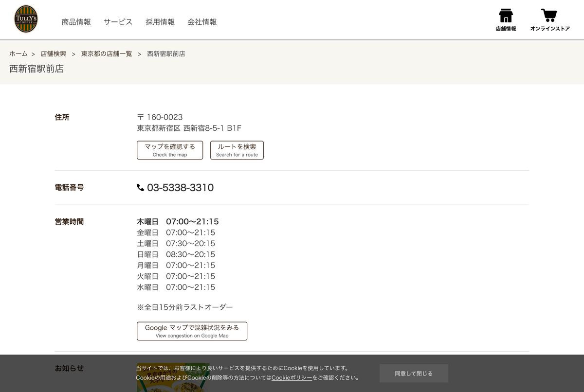584x392 pixels.
Task: Click the 水曜日 07:00〜21:15 hours row
Action: 176,287
